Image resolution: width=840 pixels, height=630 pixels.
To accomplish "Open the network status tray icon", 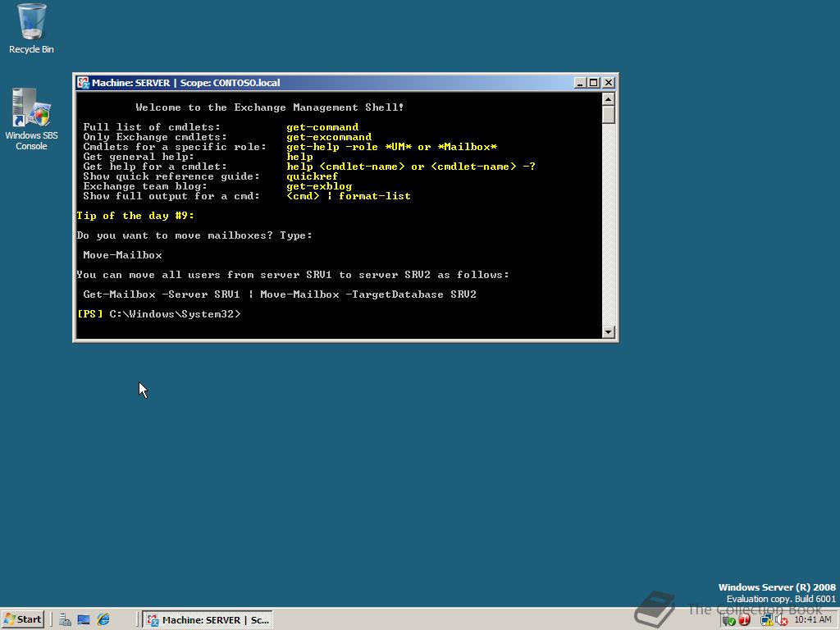I will (766, 620).
